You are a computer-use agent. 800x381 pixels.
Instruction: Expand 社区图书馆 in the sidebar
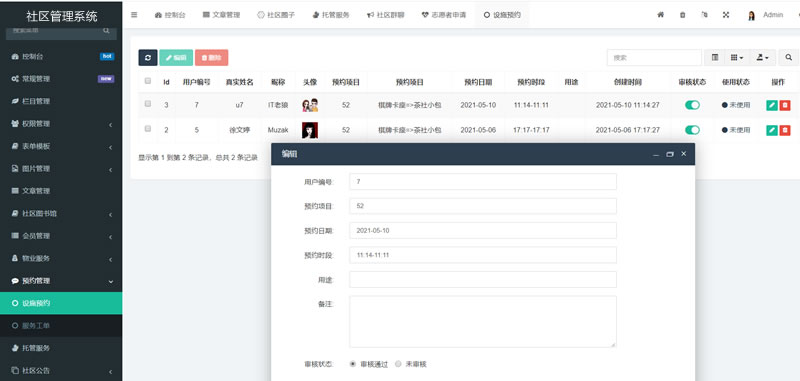click(61, 214)
